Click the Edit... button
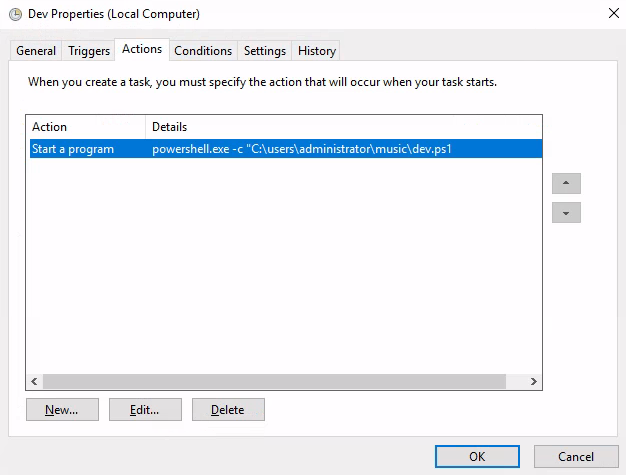The width and height of the screenshot is (626, 475). (x=145, y=410)
